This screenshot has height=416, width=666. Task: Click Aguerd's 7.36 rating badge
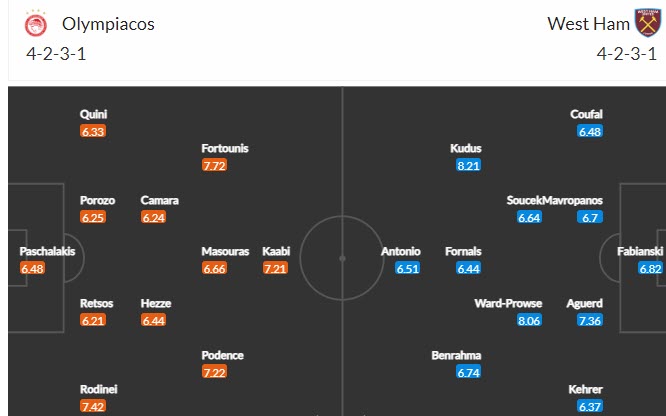(591, 321)
